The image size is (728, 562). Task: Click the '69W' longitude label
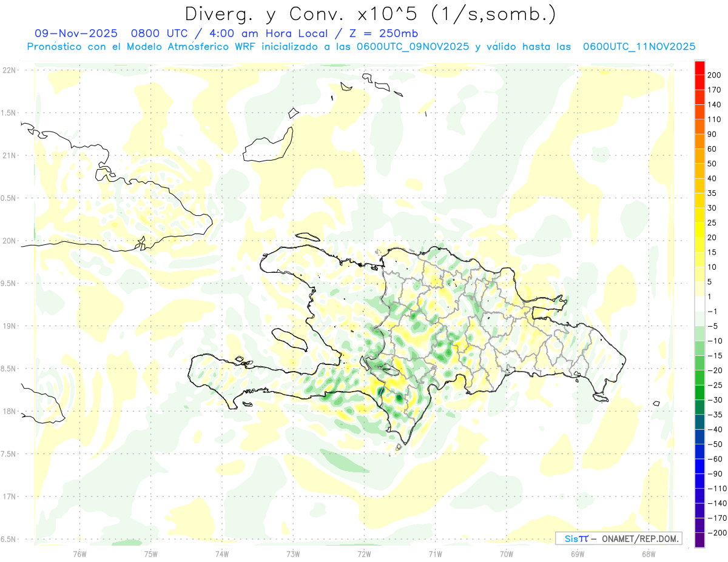pos(577,554)
